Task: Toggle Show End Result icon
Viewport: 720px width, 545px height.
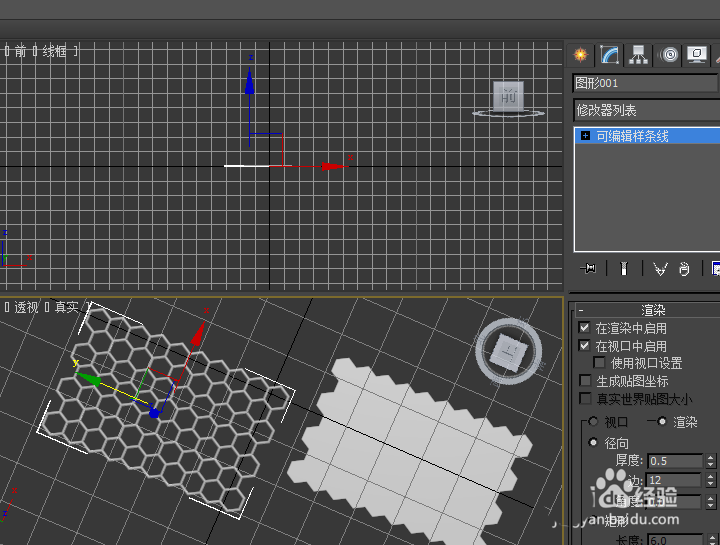Action: tap(623, 268)
